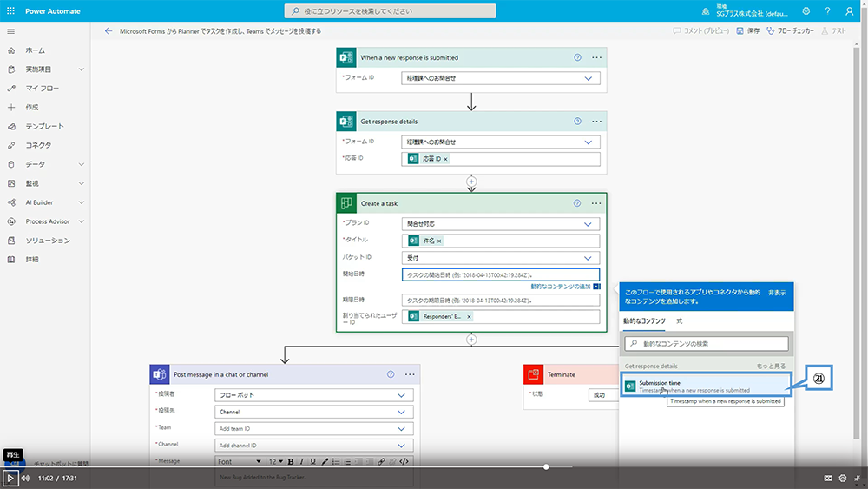Open テンプレート in sidebar
The height and width of the screenshot is (489, 868).
coord(45,126)
